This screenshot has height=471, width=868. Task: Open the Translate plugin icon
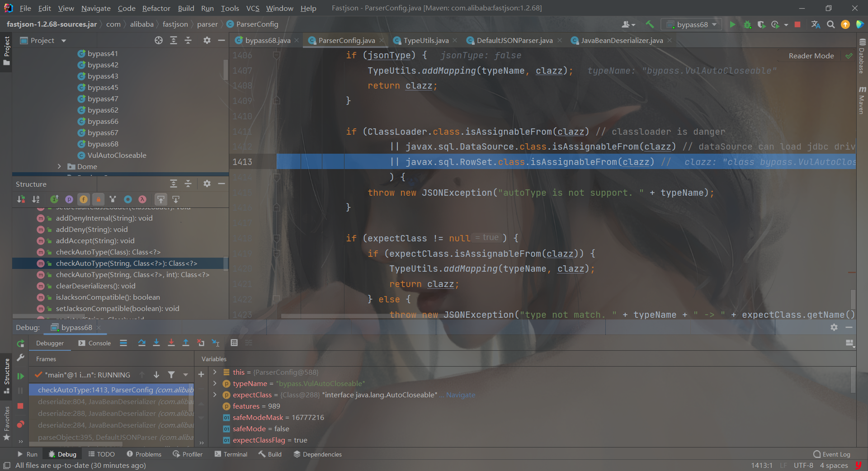pyautogui.click(x=816, y=24)
